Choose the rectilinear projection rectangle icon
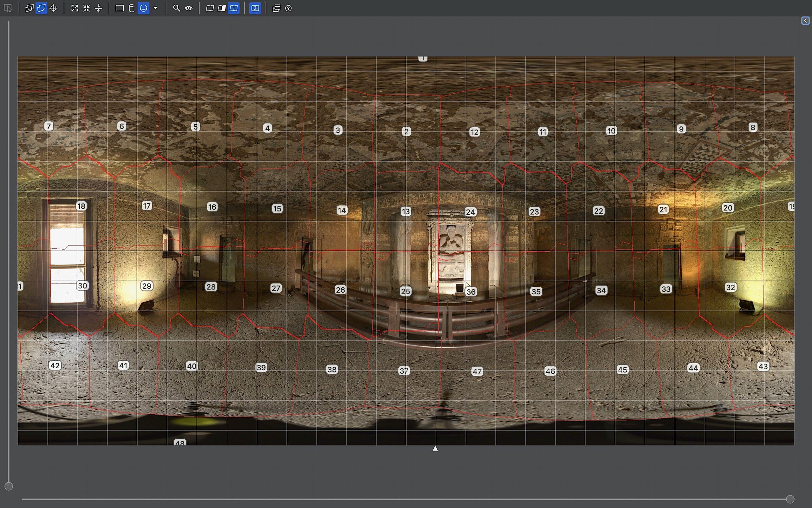This screenshot has height=508, width=812. (120, 8)
